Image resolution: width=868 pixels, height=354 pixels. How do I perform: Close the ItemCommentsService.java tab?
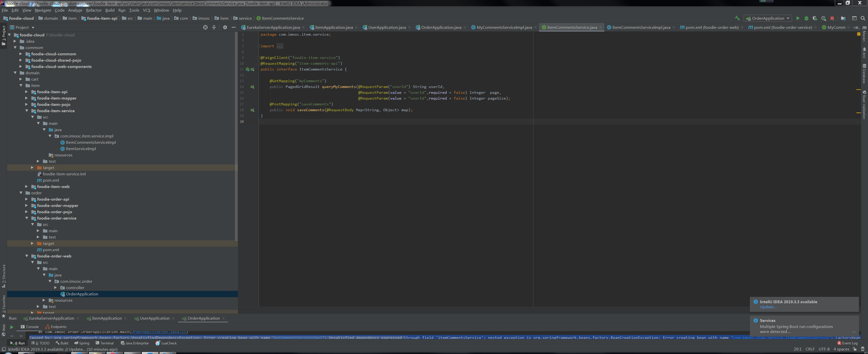(x=601, y=27)
